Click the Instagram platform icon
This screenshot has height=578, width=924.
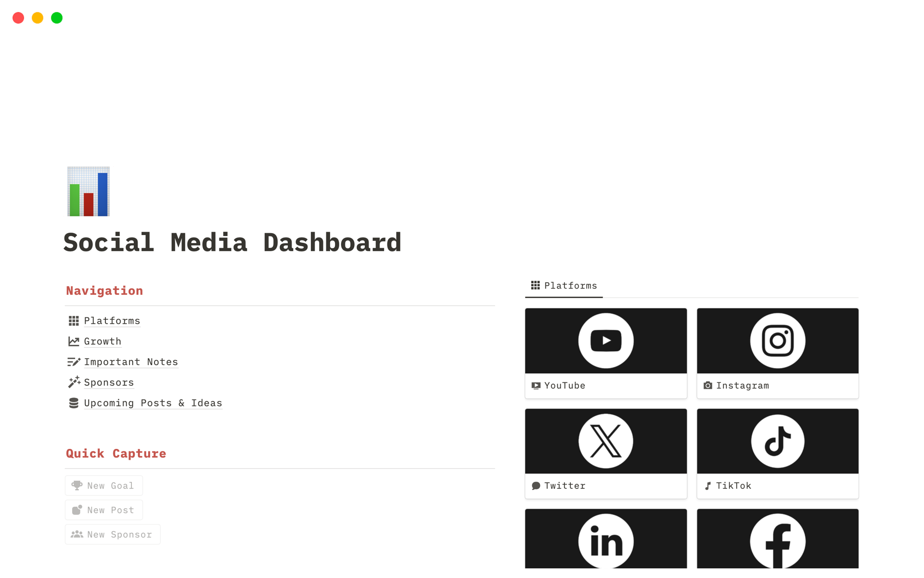(777, 340)
